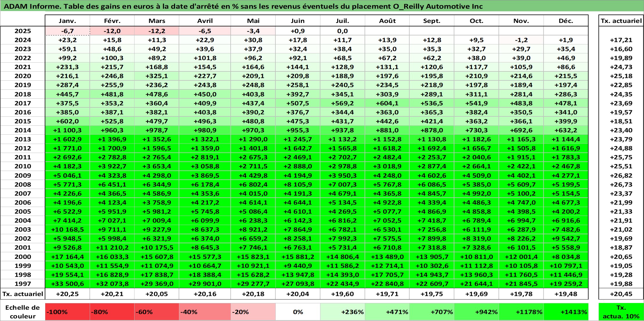Select cell +2 040,6 in October 2011
Viewport: 644px width, 321px height.
[x=476, y=157]
